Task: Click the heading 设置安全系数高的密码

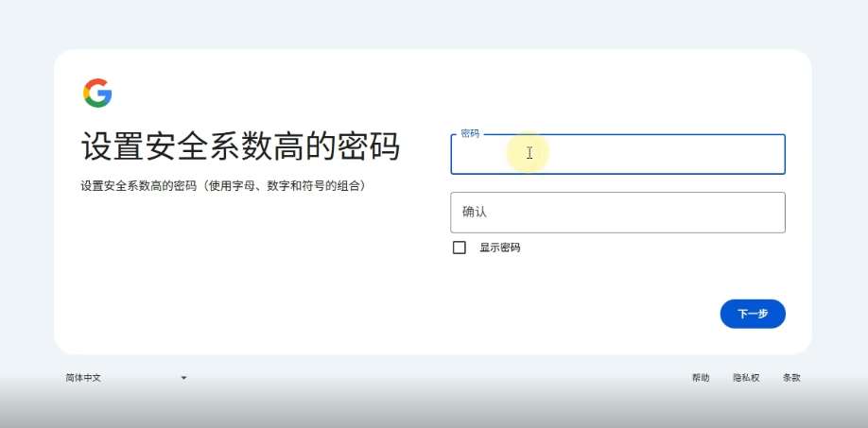Action: coord(240,147)
